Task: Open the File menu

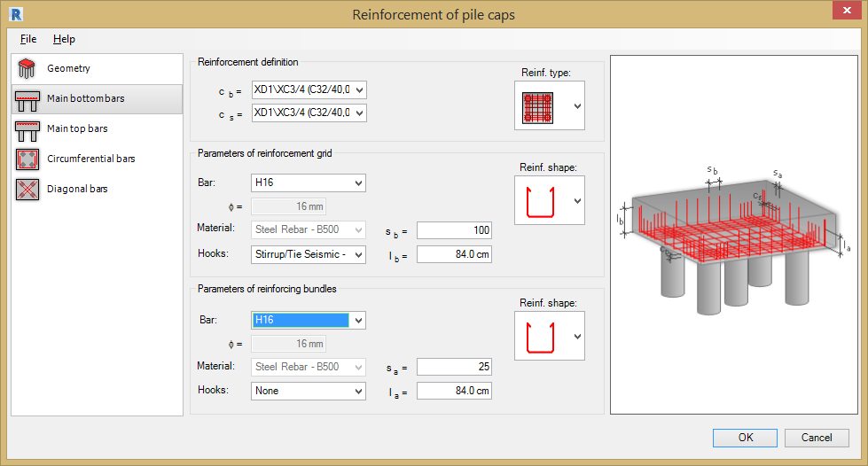Action: pyautogui.click(x=28, y=39)
